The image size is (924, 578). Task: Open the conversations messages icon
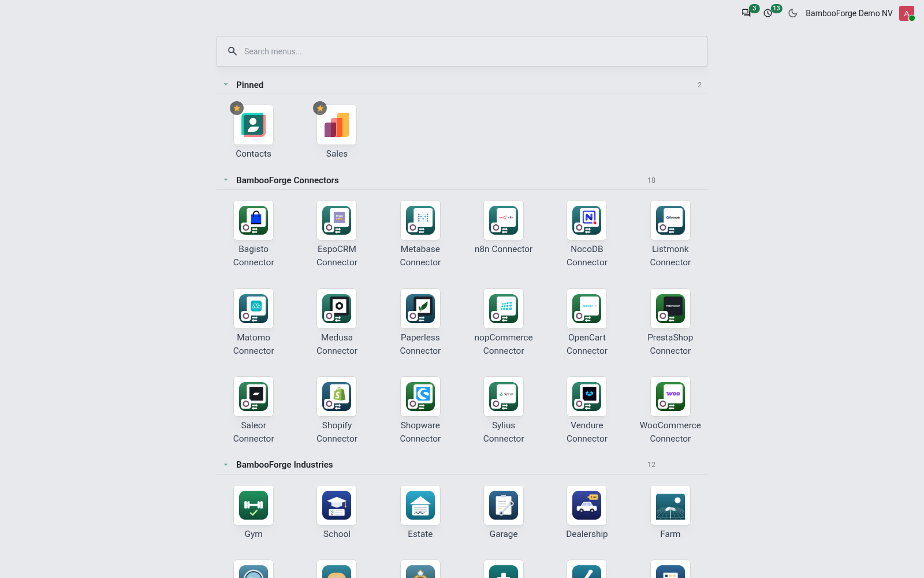(746, 13)
